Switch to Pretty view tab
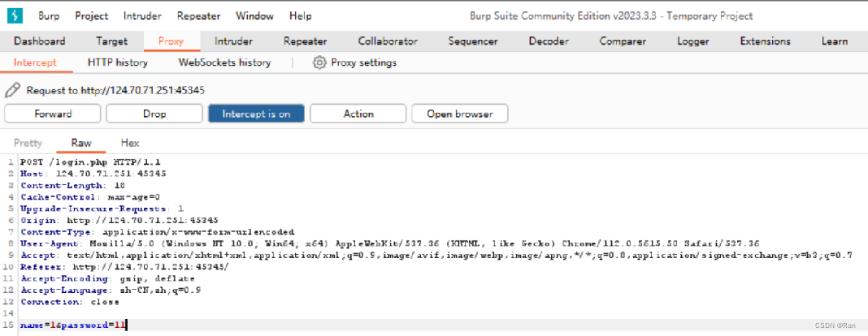The height and width of the screenshot is (336, 868). coord(28,143)
